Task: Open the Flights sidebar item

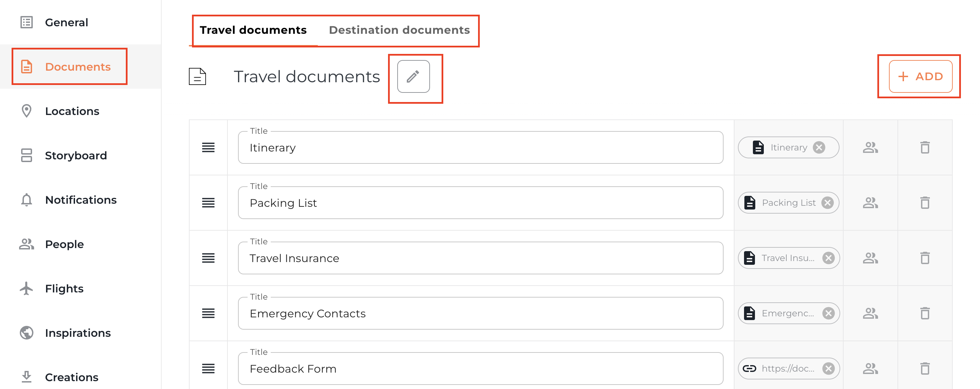Action: (x=64, y=289)
